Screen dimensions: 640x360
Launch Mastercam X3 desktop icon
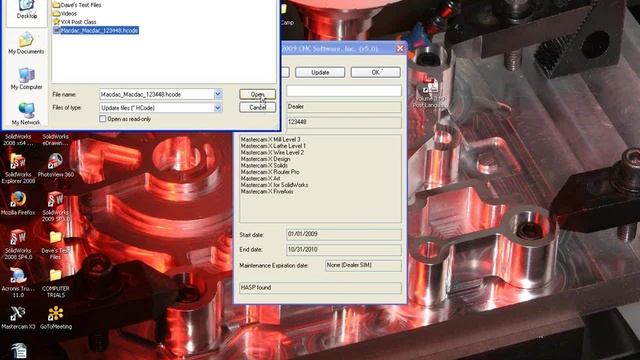[x=18, y=318]
